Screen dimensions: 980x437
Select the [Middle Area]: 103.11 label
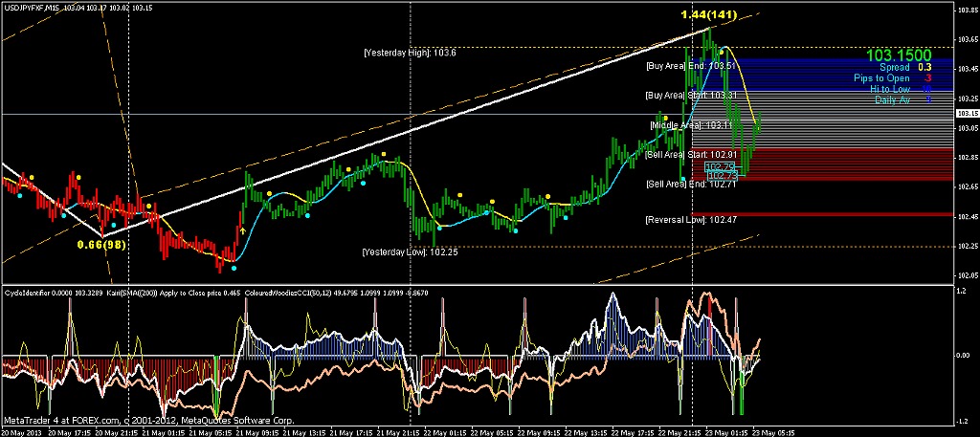click(691, 125)
